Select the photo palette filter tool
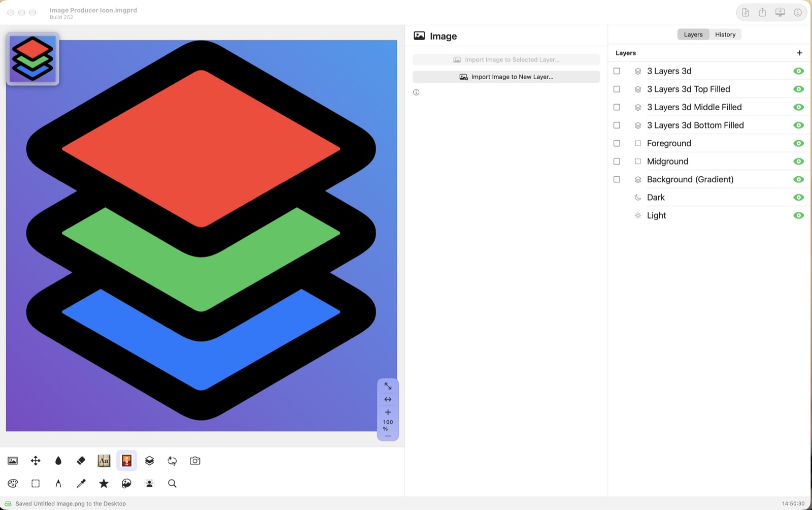This screenshot has width=812, height=510. pos(127,484)
